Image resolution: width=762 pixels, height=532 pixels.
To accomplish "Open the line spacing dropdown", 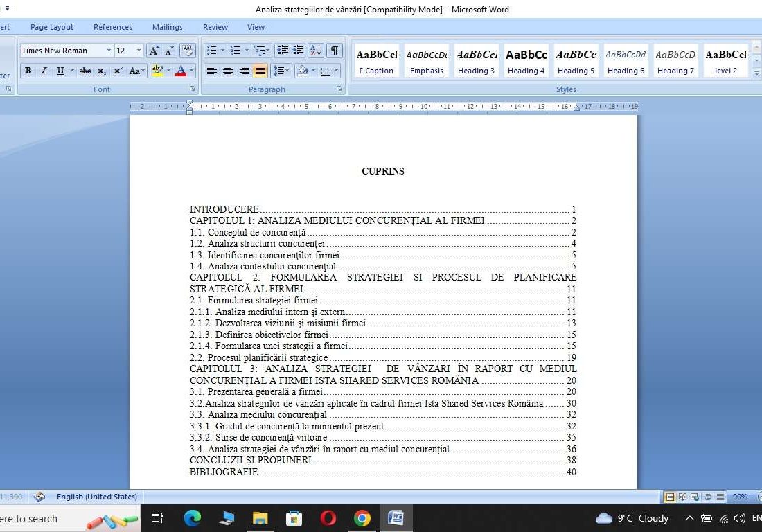I will pos(281,71).
